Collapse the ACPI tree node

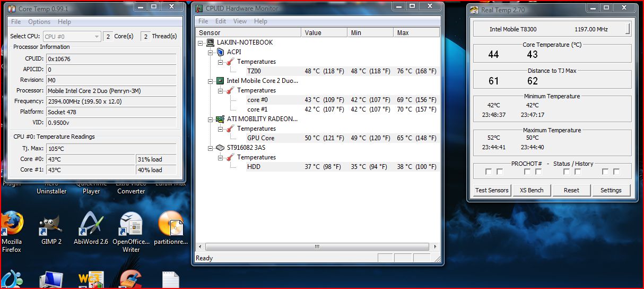(x=211, y=52)
